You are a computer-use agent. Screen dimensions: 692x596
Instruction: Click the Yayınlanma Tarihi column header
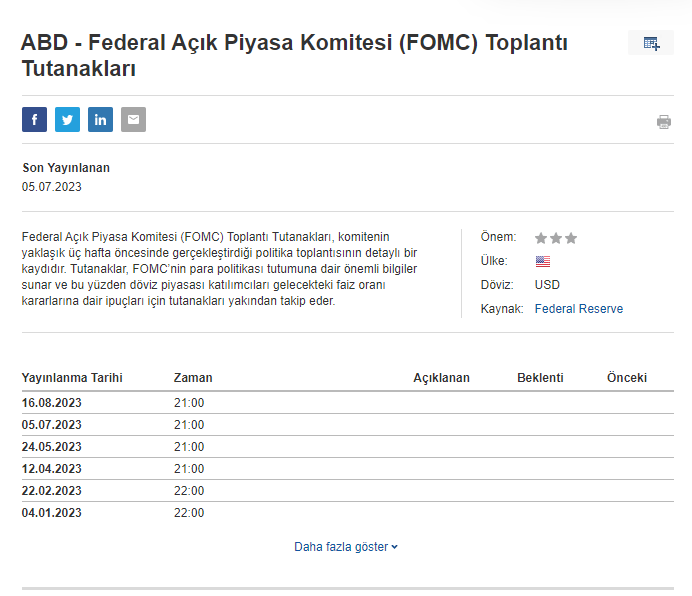click(x=72, y=378)
